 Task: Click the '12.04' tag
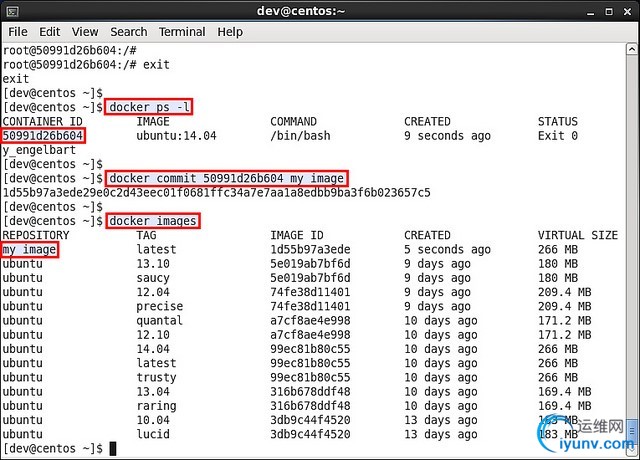tap(153, 292)
